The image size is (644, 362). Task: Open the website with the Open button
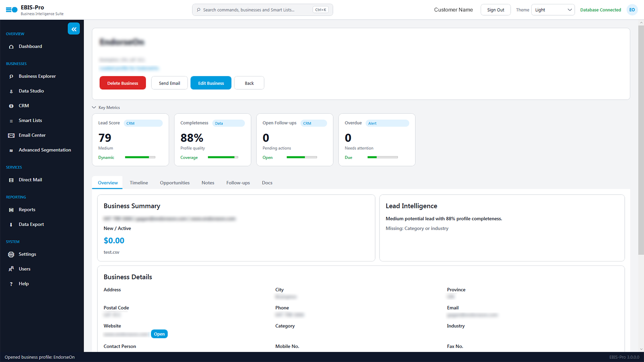(159, 334)
